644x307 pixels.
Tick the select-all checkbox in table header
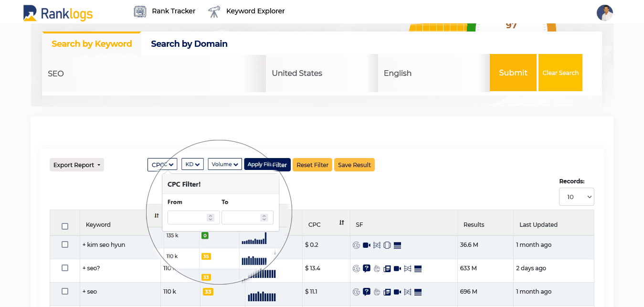click(x=65, y=226)
